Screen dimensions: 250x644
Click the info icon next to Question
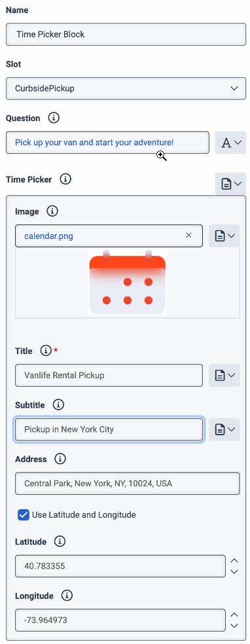(x=54, y=118)
